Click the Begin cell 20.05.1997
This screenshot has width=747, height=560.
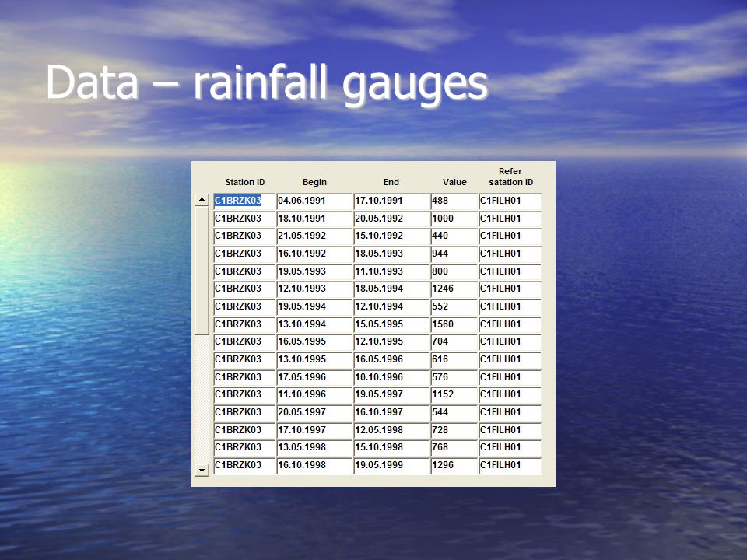314,412
